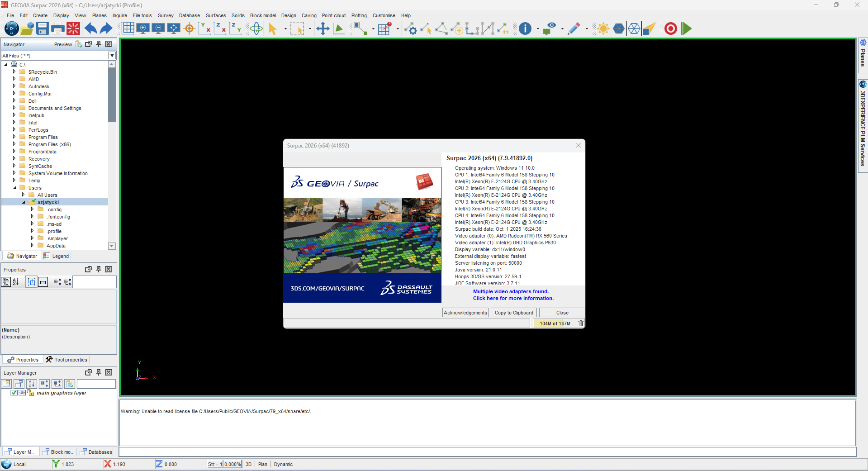
Task: Click the blue information 'i' icon
Action: click(x=525, y=29)
